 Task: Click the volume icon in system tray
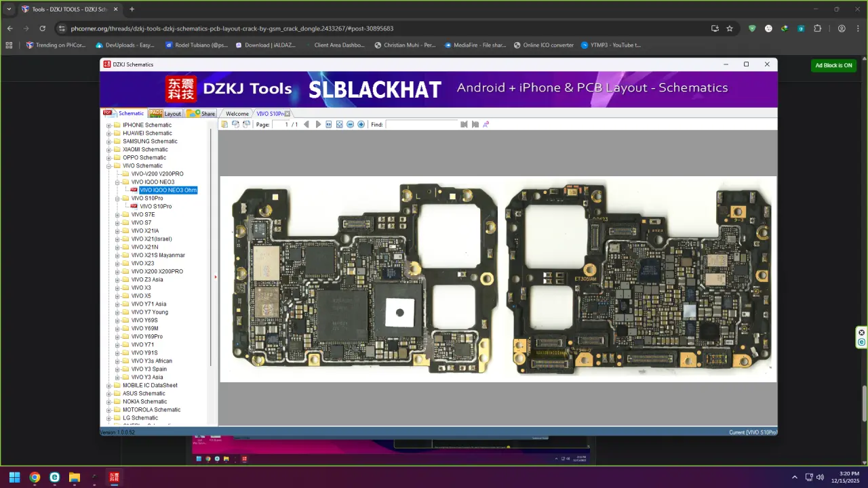pyautogui.click(x=820, y=477)
